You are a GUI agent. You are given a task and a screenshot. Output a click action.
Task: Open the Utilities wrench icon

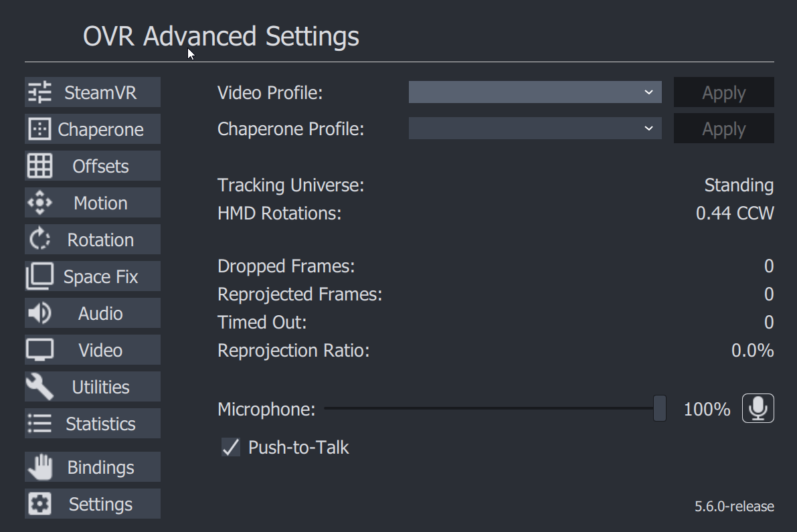(x=39, y=387)
